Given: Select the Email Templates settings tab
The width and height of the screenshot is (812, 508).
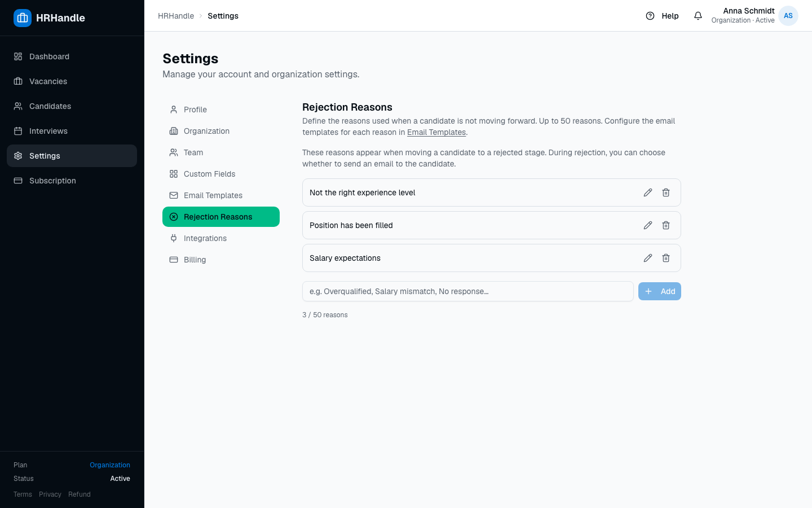Looking at the screenshot, I should [x=221, y=195].
